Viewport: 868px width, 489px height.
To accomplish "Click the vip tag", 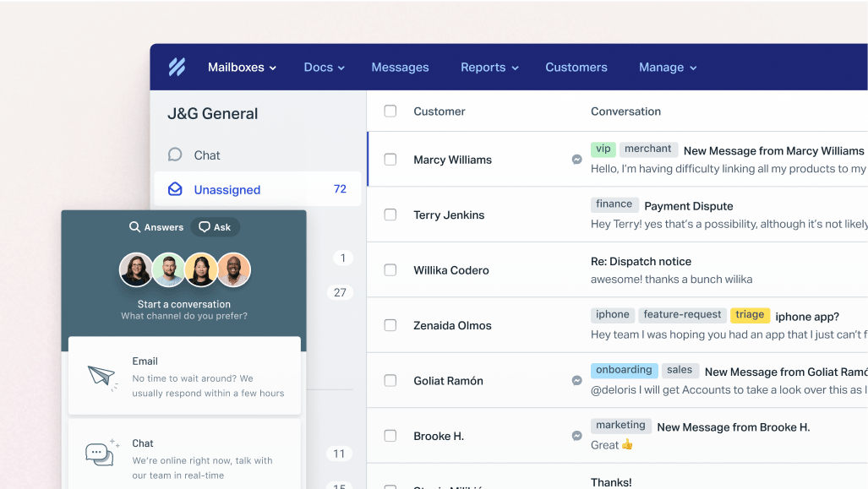I will pyautogui.click(x=603, y=149).
